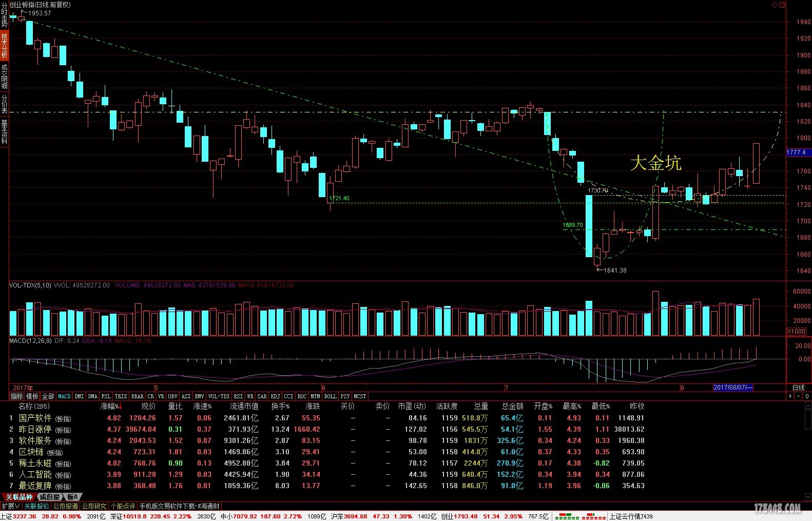
Task: Select the 软件服务 sector row
Action: (x=328, y=440)
